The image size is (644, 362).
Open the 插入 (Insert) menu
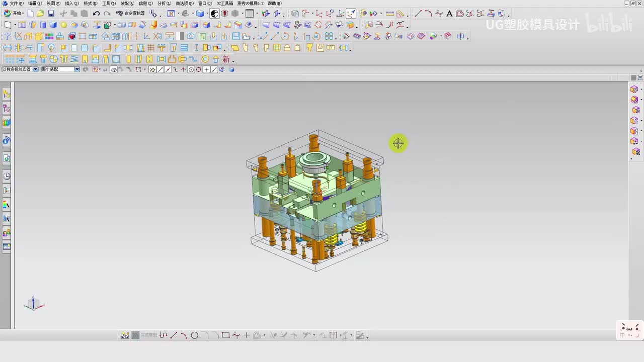pos(72,4)
